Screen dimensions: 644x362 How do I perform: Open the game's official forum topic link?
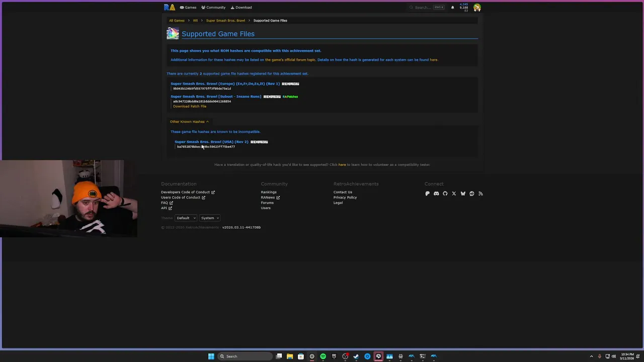(x=290, y=60)
